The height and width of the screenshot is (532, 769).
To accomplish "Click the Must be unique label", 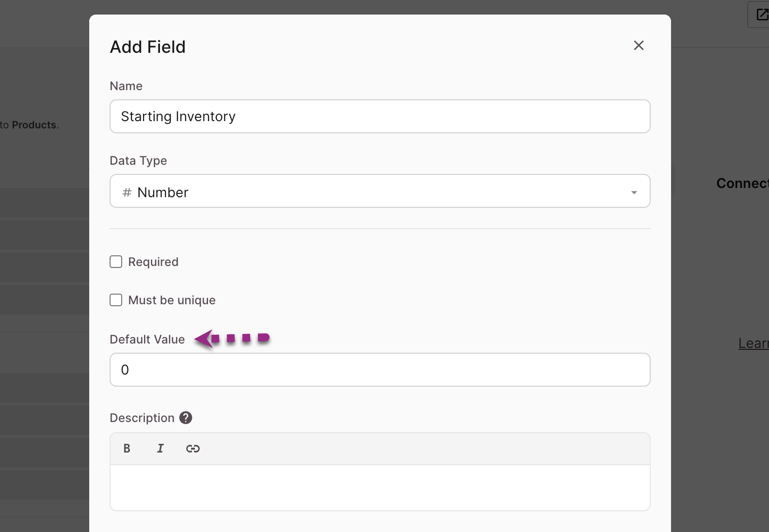I will pyautogui.click(x=172, y=300).
